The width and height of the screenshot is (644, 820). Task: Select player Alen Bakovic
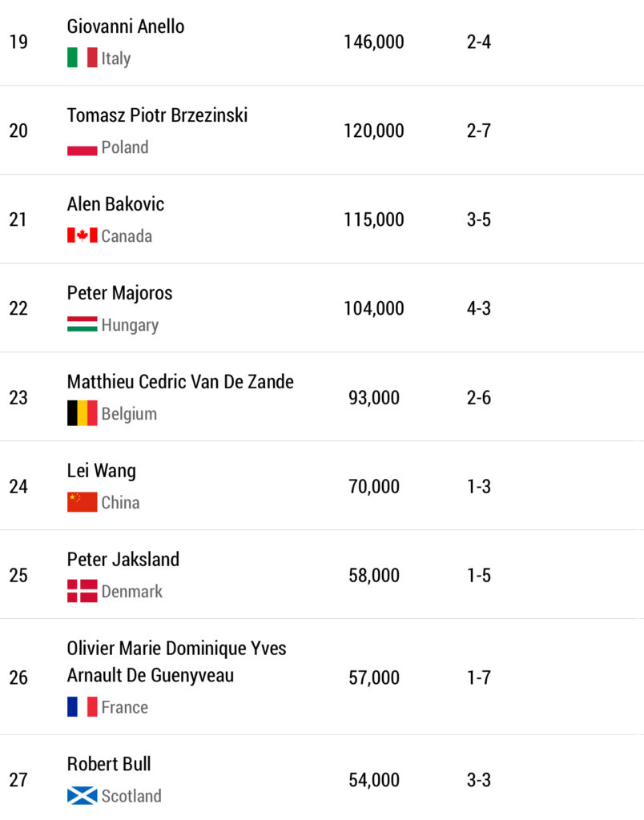(x=115, y=204)
